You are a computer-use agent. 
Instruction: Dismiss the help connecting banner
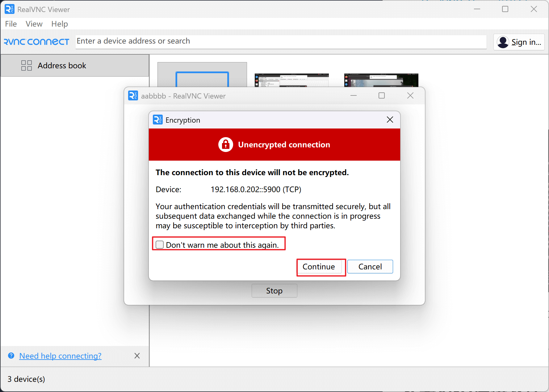[137, 356]
